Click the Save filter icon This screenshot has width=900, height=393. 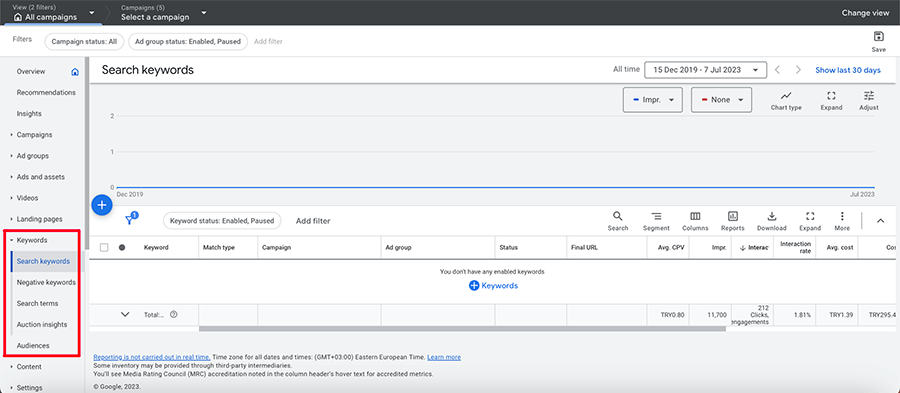[878, 37]
